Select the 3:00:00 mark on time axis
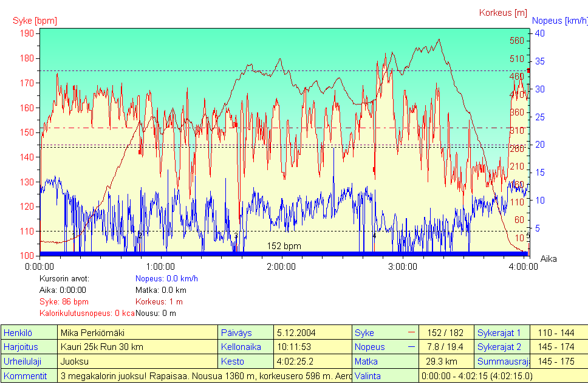The image size is (588, 384). [x=402, y=266]
